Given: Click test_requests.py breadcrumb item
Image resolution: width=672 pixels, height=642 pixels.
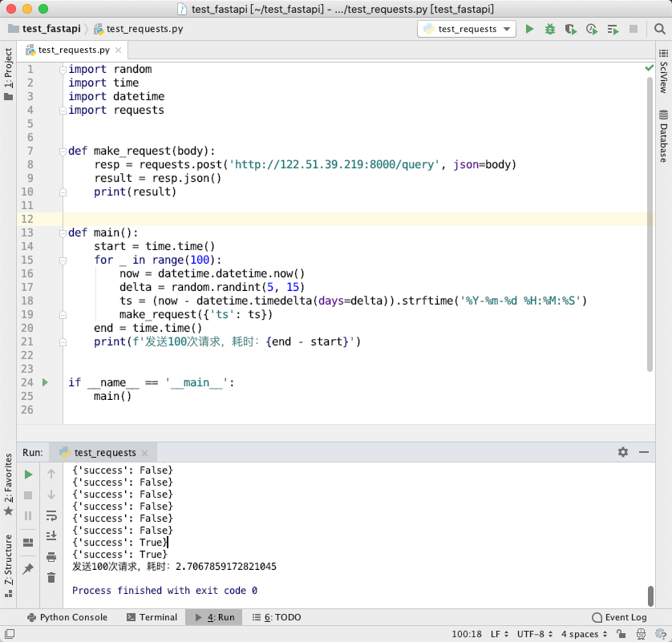Looking at the screenshot, I should tap(139, 29).
